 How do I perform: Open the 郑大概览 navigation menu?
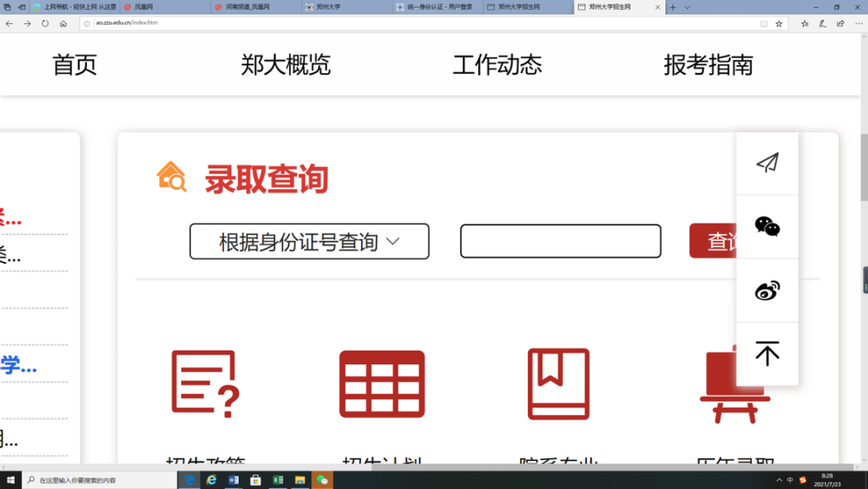pos(285,64)
